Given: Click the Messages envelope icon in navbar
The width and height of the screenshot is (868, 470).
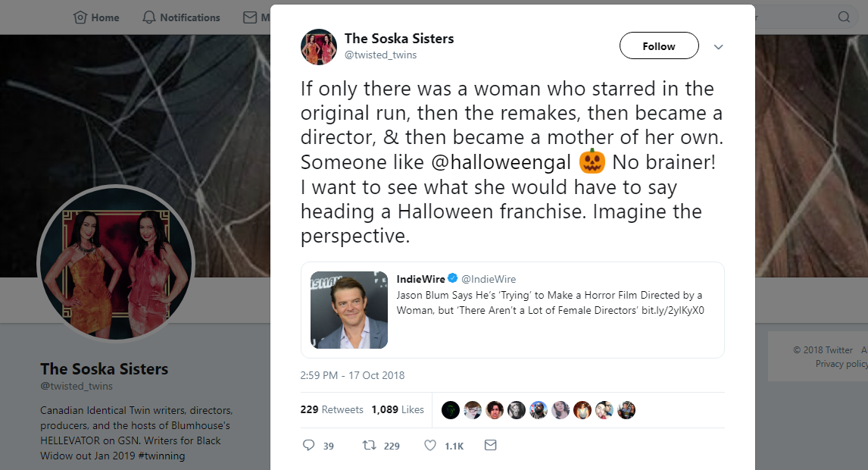Looking at the screenshot, I should [x=250, y=17].
